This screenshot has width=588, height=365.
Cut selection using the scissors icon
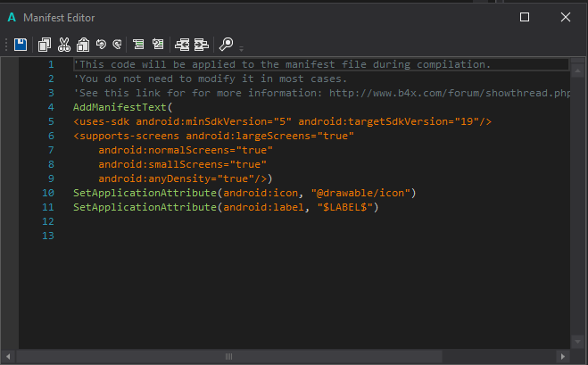(63, 44)
